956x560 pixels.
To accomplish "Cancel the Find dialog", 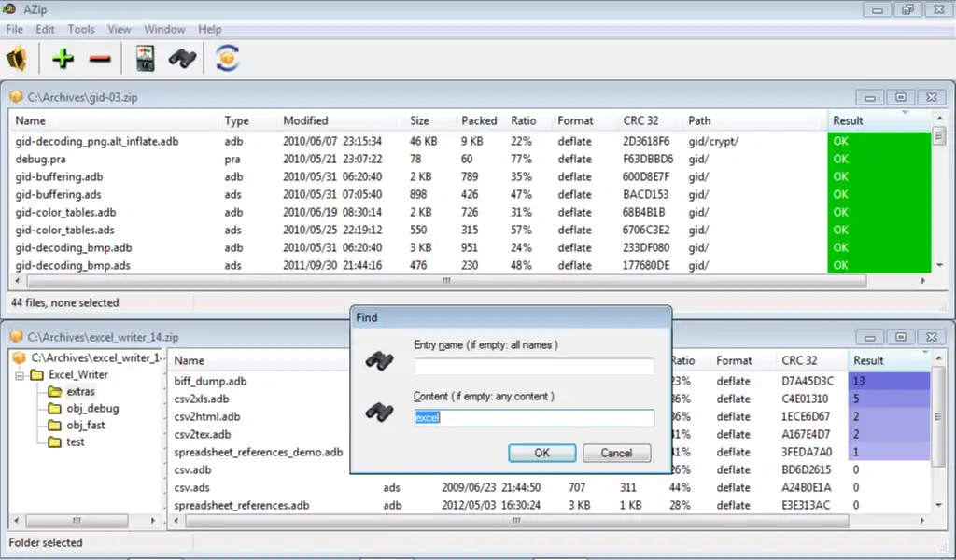I will tap(616, 453).
